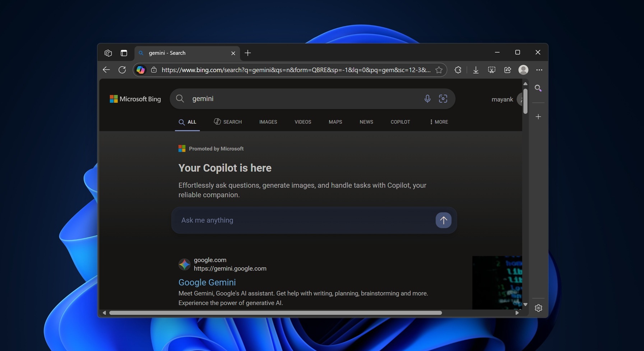Share this page using the share icon
This screenshot has height=351, width=644.
pyautogui.click(x=508, y=70)
